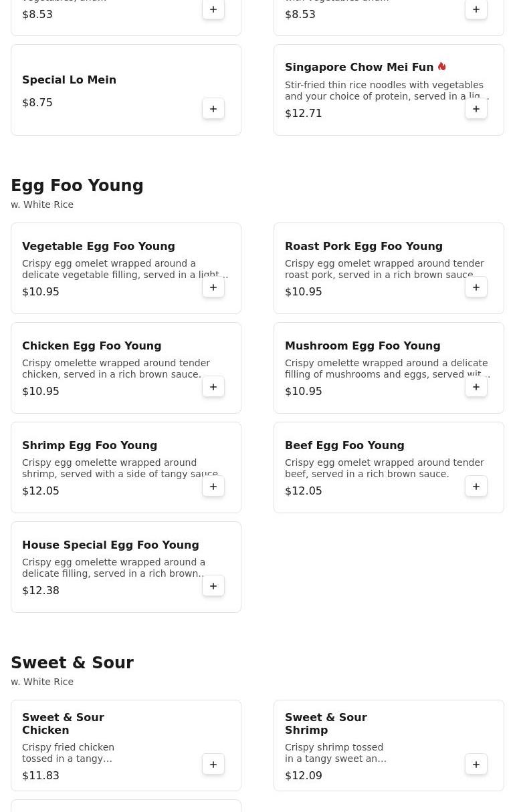Open Mushroom Egg Foo Young item title

363,346
